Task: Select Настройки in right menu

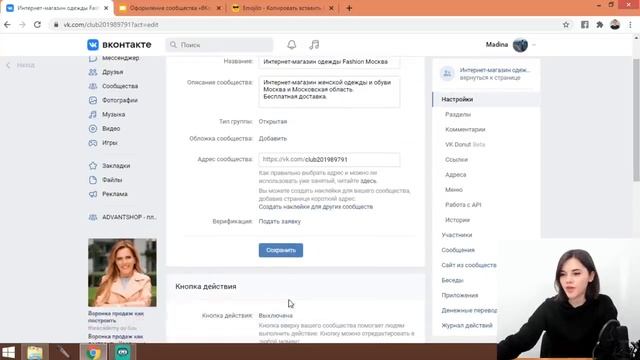Action: click(486, 99)
